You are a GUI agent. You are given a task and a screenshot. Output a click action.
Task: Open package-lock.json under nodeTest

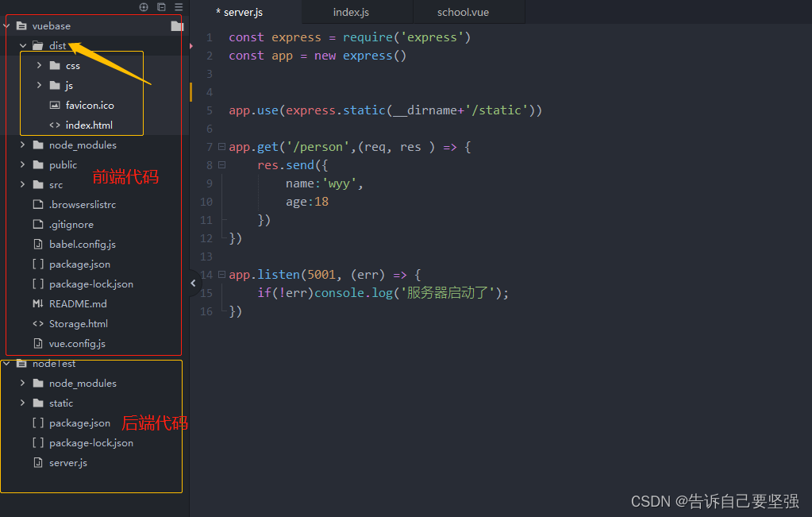[91, 443]
